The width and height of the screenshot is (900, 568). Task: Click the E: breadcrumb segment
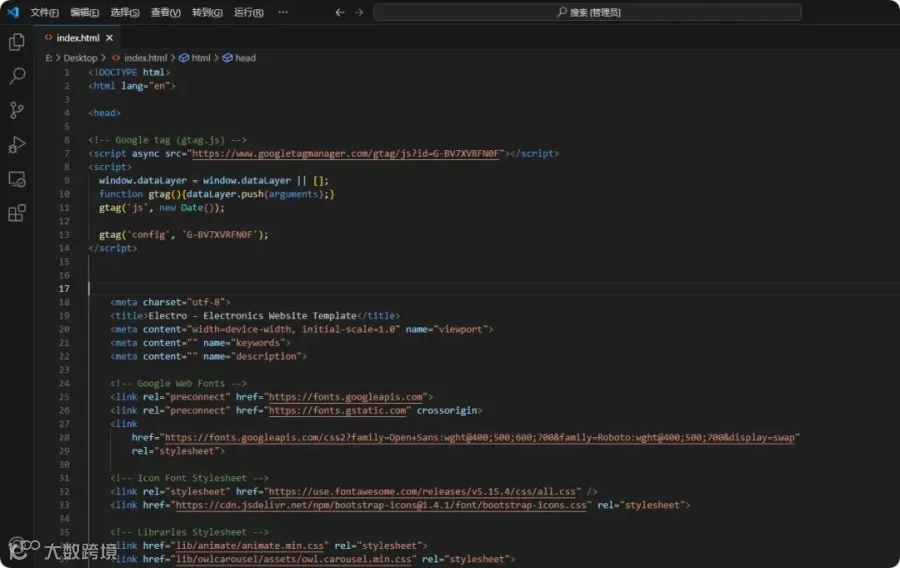click(49, 58)
